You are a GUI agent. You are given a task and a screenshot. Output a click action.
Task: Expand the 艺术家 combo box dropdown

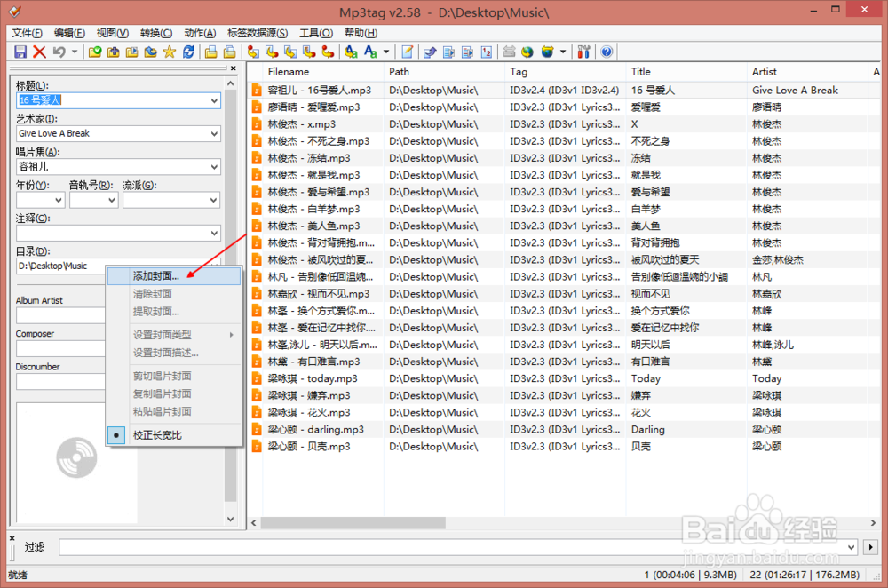(214, 134)
